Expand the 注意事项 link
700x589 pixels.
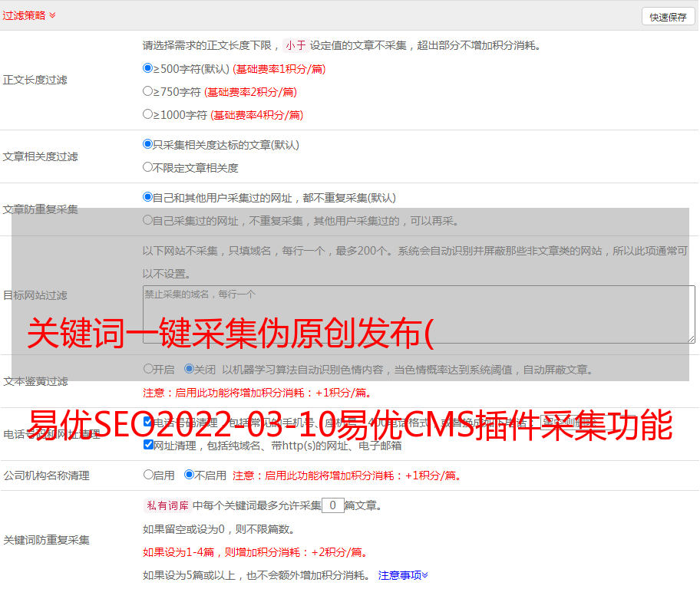[x=403, y=575]
